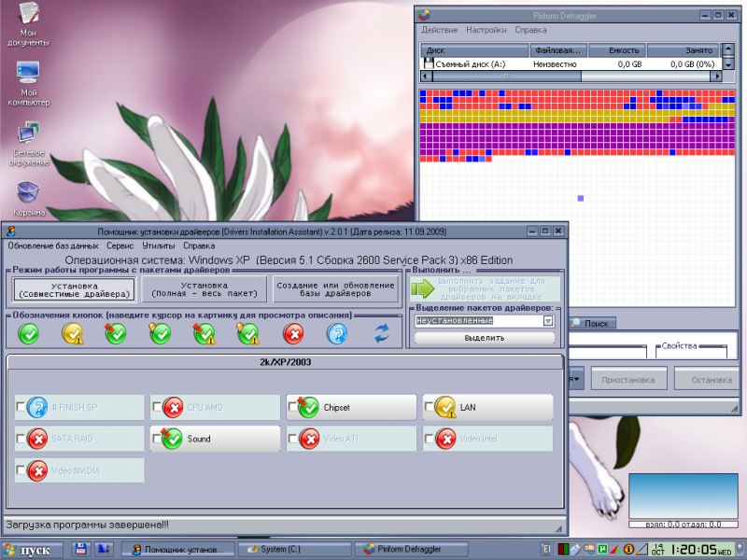The image size is (747, 560).
Task: Open the Настройки menu in Defraggler
Action: click(x=486, y=30)
